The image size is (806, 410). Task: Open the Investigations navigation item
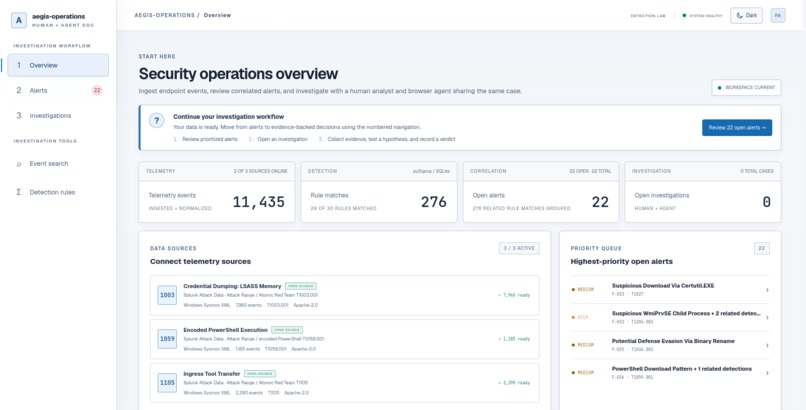[x=58, y=116]
